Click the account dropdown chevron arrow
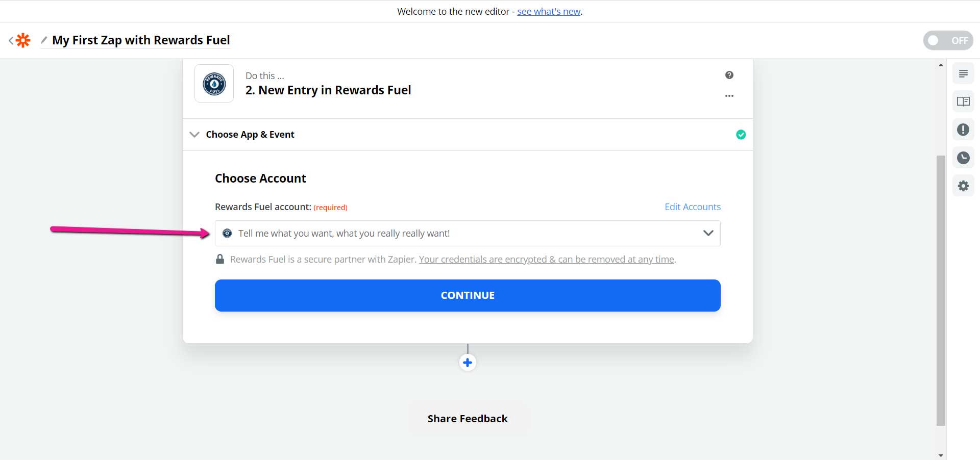This screenshot has height=460, width=980. [x=708, y=233]
